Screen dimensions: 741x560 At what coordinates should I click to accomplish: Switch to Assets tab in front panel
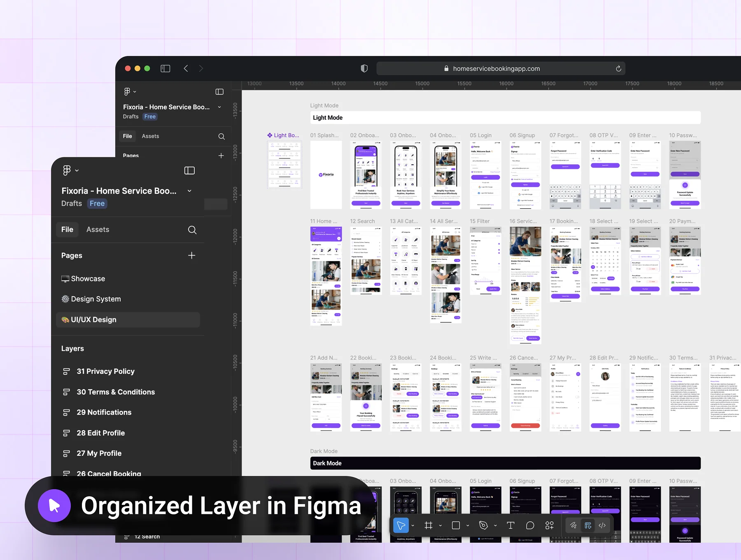coord(98,230)
